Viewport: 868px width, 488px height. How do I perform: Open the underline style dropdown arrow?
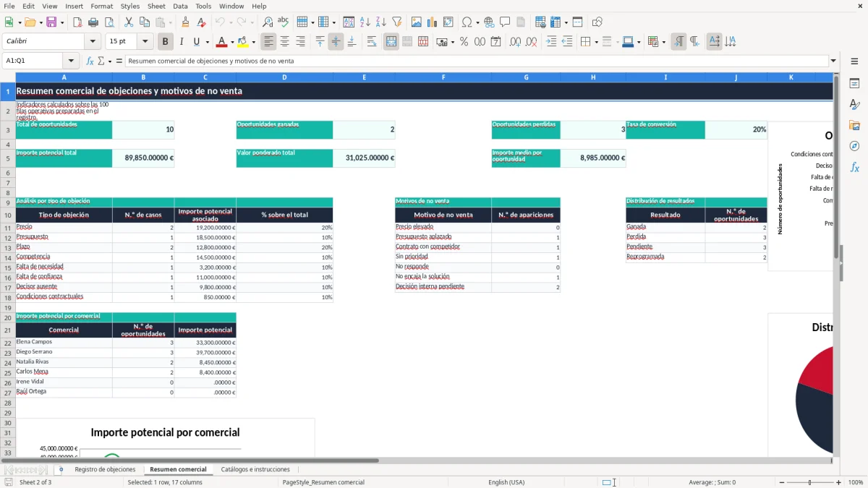pos(207,42)
